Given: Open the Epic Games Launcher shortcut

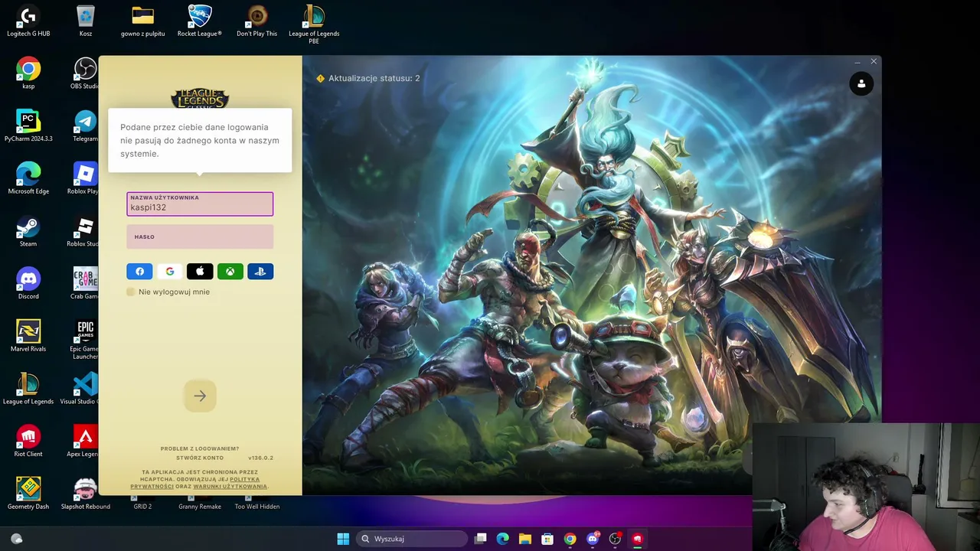Looking at the screenshot, I should click(x=84, y=340).
